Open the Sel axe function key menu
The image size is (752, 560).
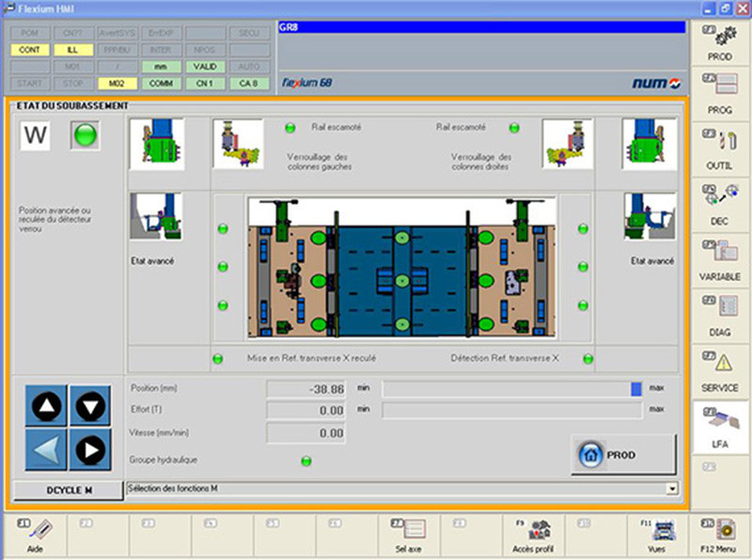click(408, 536)
